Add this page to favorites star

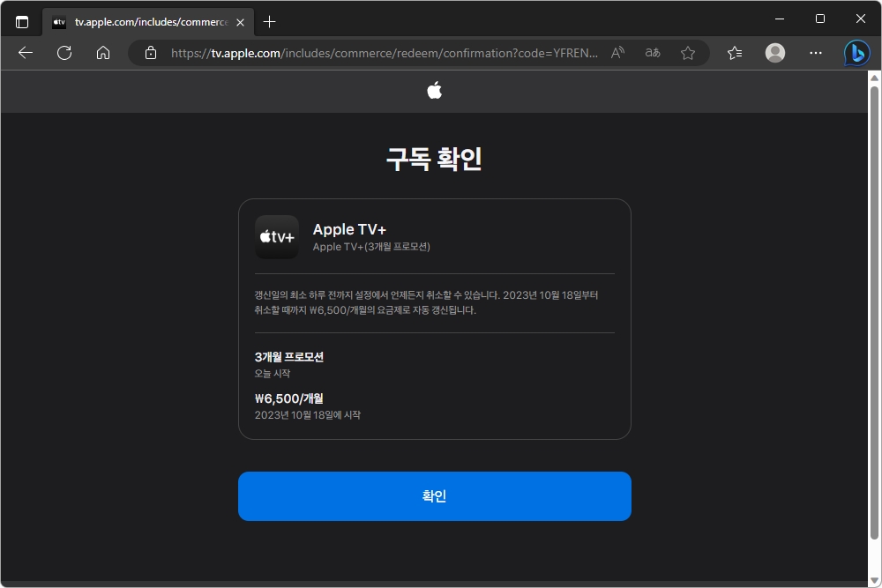click(x=687, y=53)
